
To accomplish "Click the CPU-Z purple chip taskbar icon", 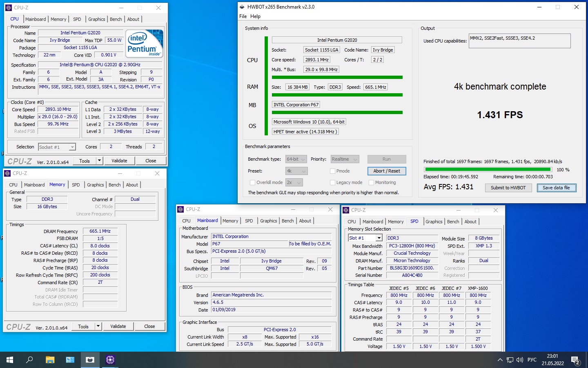I will (110, 360).
